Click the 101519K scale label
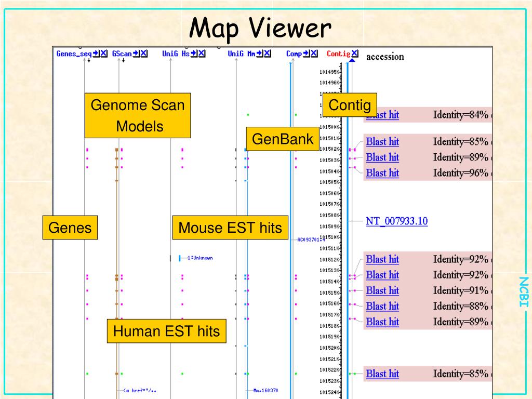The width and height of the screenshot is (532, 399). point(329,337)
